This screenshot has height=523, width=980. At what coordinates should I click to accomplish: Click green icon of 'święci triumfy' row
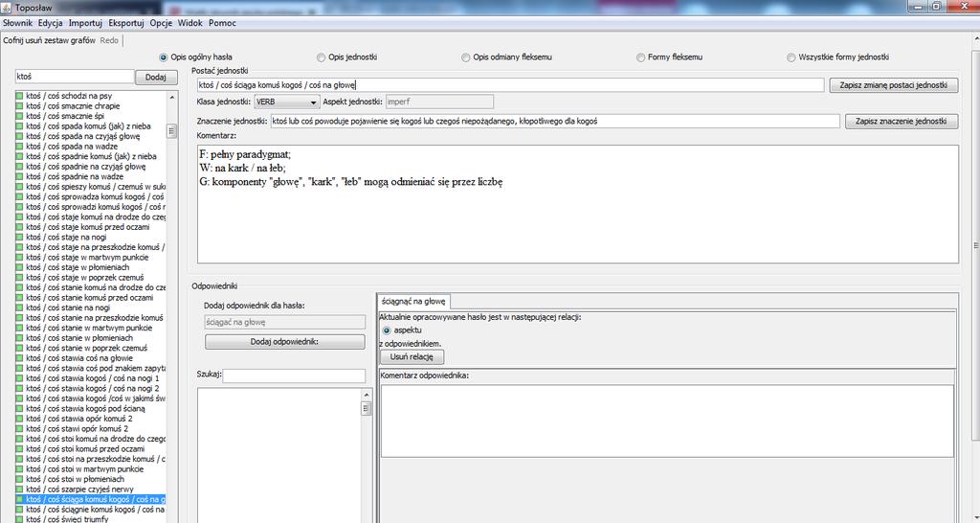coord(19,518)
